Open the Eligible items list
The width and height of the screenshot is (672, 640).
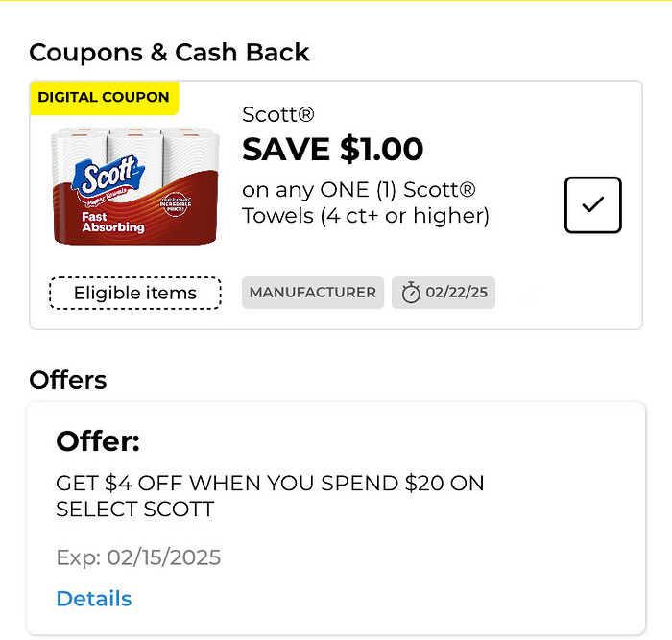tap(135, 293)
